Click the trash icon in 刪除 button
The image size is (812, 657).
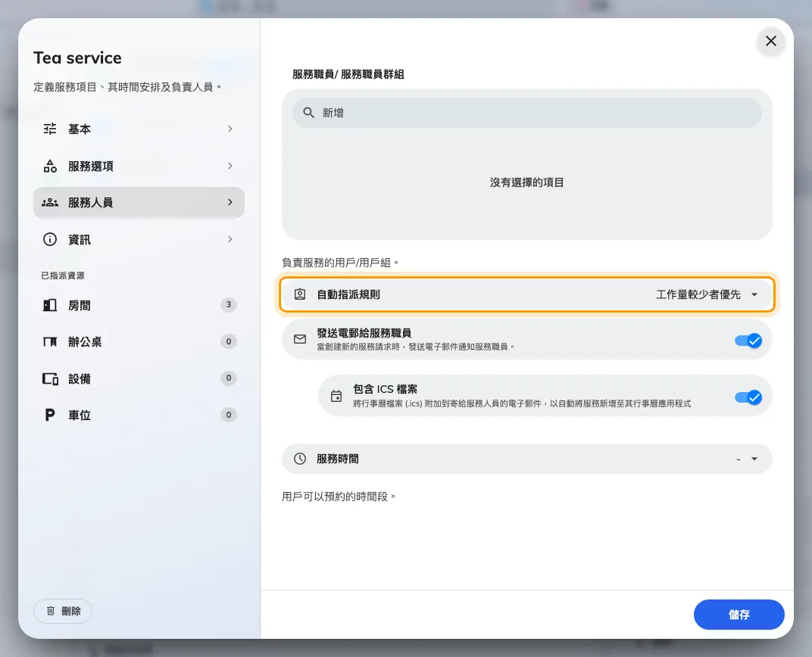click(x=51, y=611)
